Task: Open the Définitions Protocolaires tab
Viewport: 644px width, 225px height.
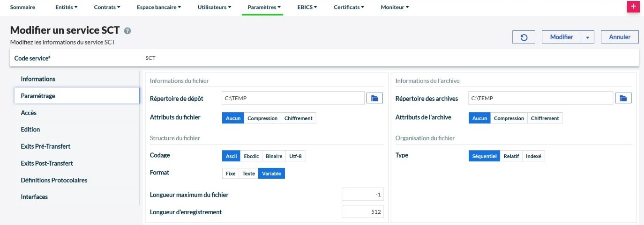Action: coord(54,180)
